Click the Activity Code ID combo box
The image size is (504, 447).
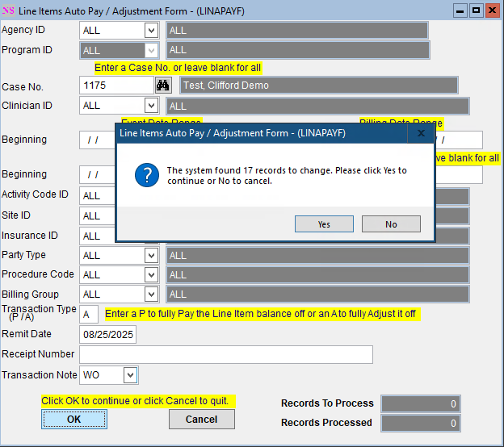(x=97, y=195)
